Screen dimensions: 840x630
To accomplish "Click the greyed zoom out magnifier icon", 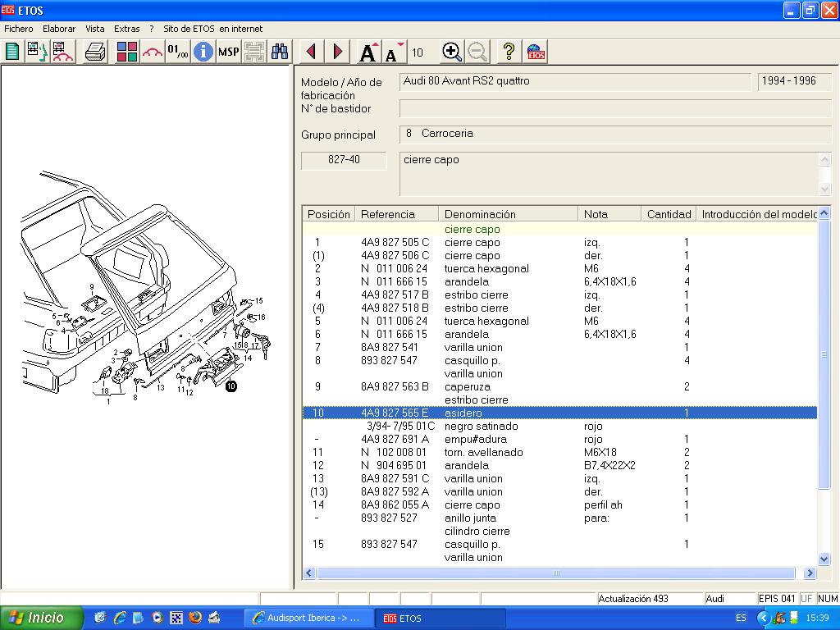I will pos(477,52).
